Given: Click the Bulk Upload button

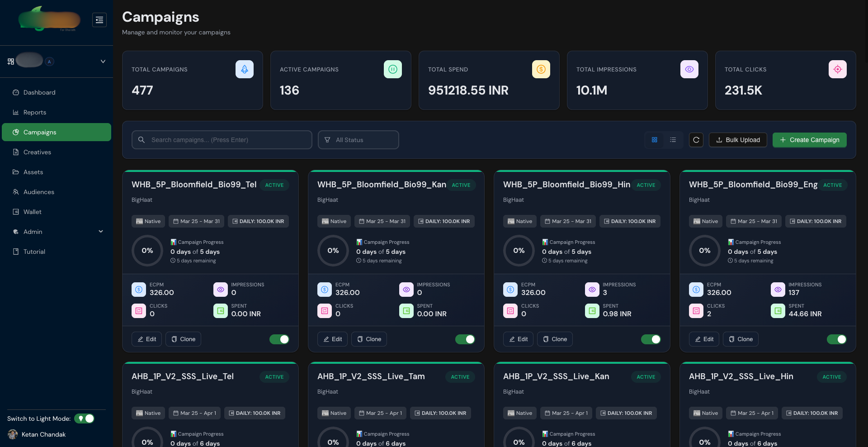Looking at the screenshot, I should 738,140.
